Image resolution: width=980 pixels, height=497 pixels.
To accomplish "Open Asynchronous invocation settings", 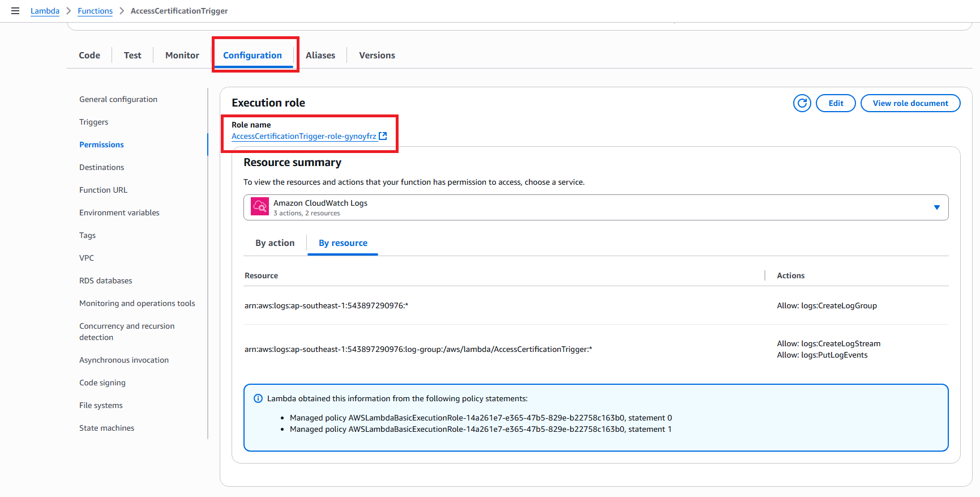I will tap(124, 360).
